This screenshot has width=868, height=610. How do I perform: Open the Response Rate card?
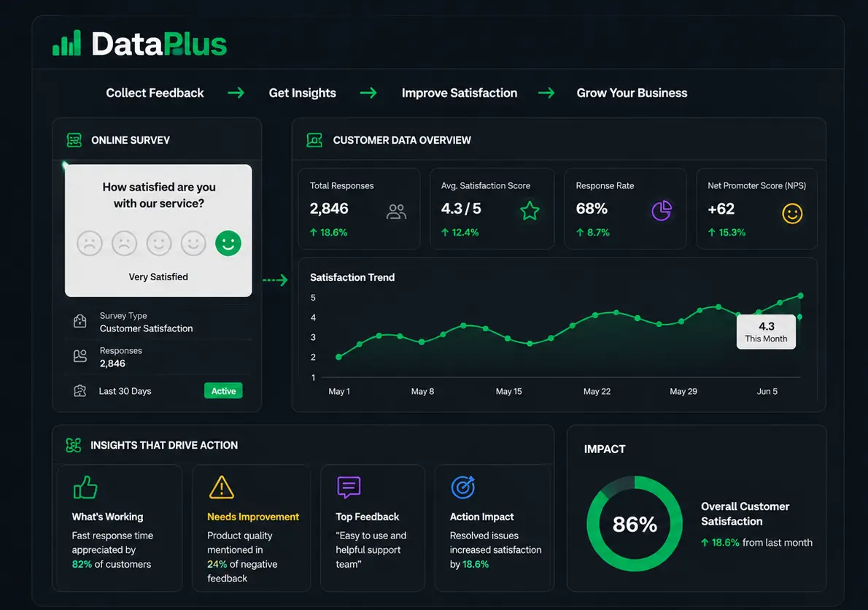(x=625, y=209)
